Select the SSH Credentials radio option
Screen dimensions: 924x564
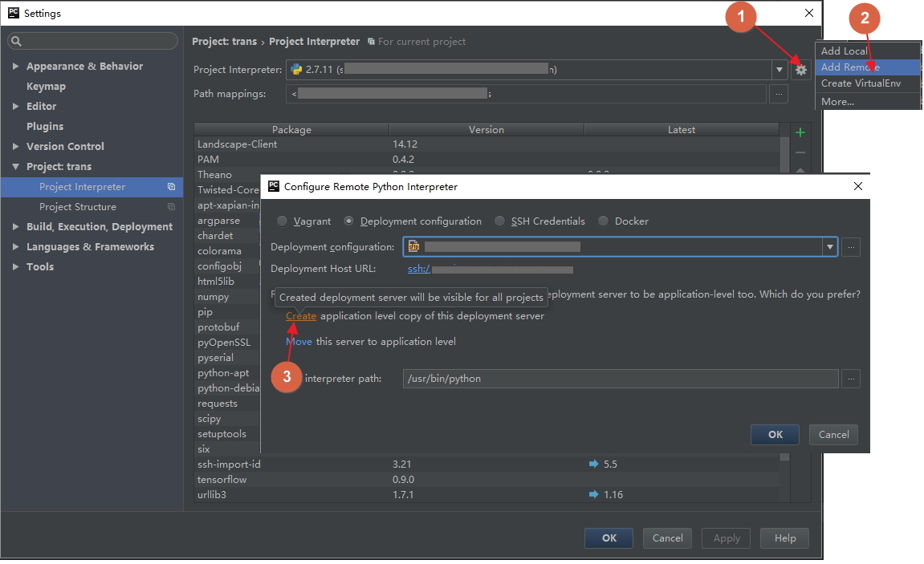click(x=499, y=221)
